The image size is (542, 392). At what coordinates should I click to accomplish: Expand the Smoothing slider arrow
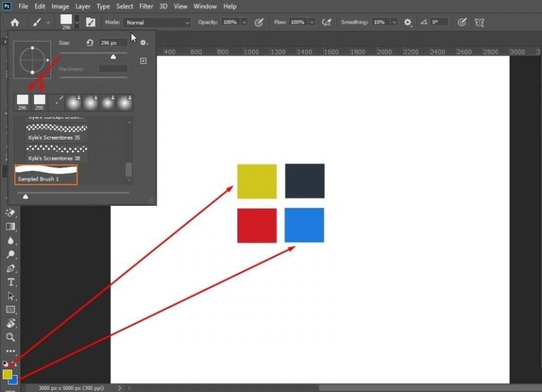394,22
